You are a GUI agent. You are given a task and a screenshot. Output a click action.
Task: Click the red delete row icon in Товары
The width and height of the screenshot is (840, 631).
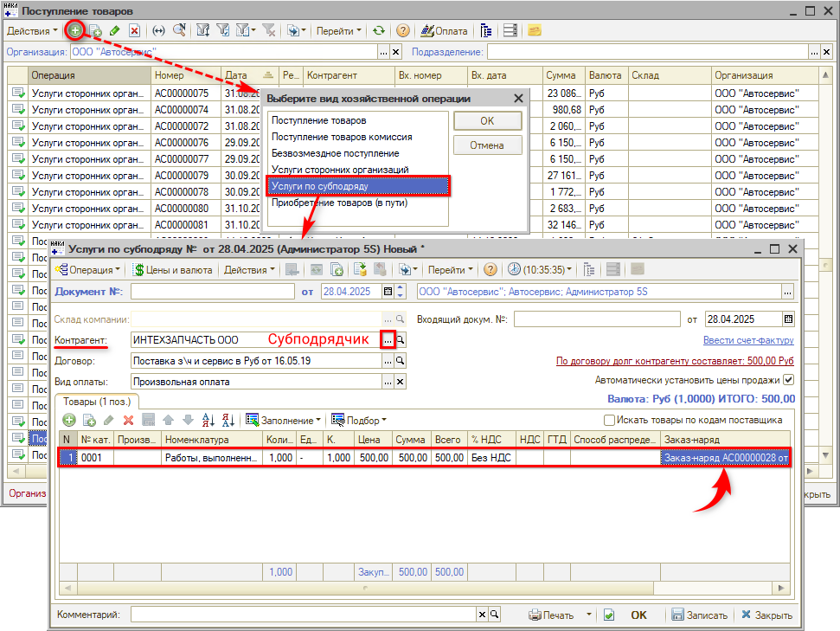[x=128, y=420]
